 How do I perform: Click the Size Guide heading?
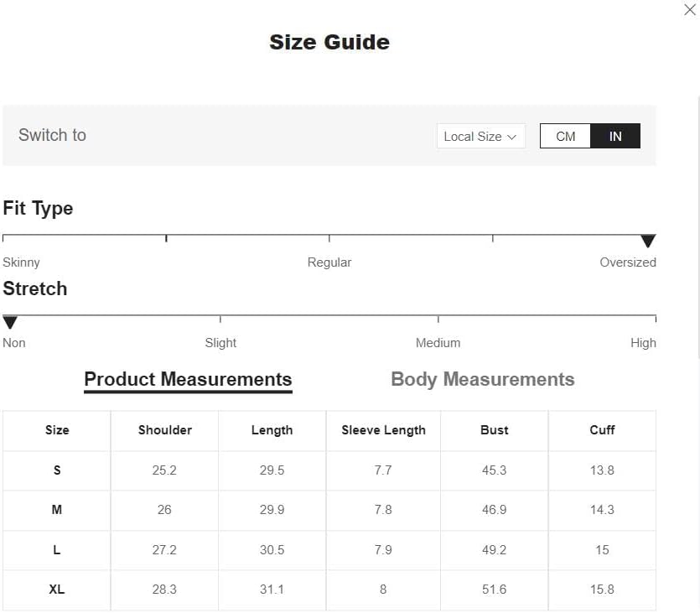(329, 43)
